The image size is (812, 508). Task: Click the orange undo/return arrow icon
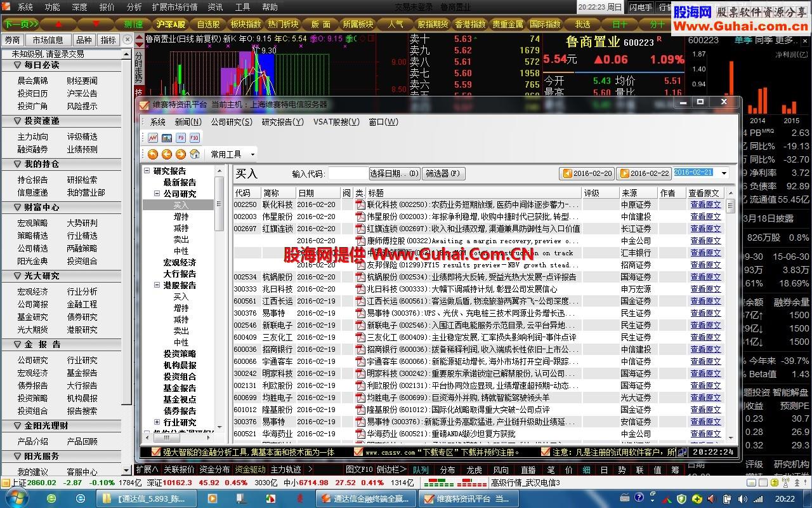tap(153, 154)
